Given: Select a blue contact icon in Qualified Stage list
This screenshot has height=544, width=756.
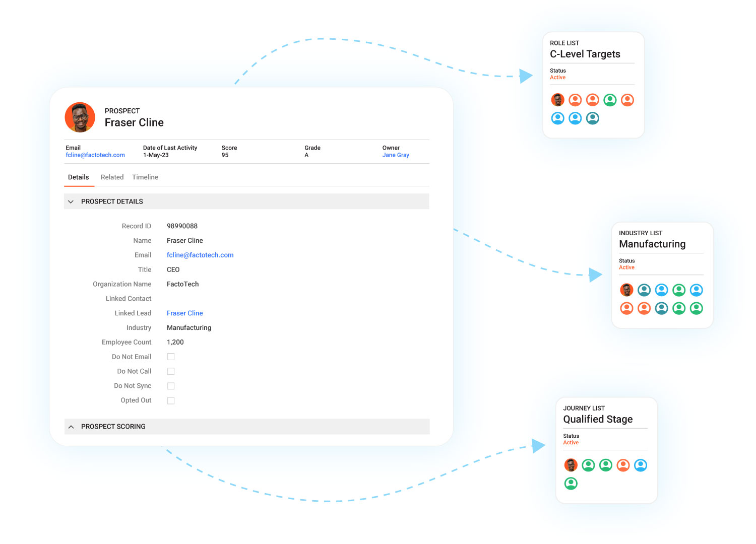Looking at the screenshot, I should (x=641, y=465).
